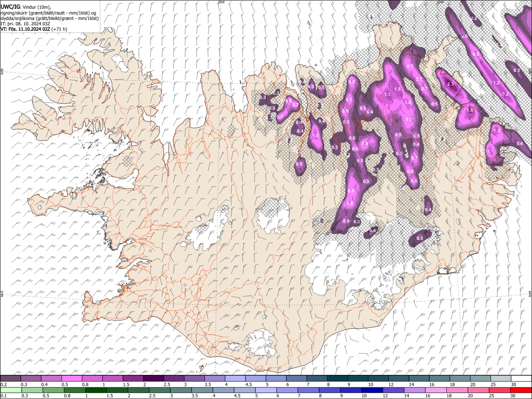Click the 0.1 palest green swatch, lower scale

point(10,390)
